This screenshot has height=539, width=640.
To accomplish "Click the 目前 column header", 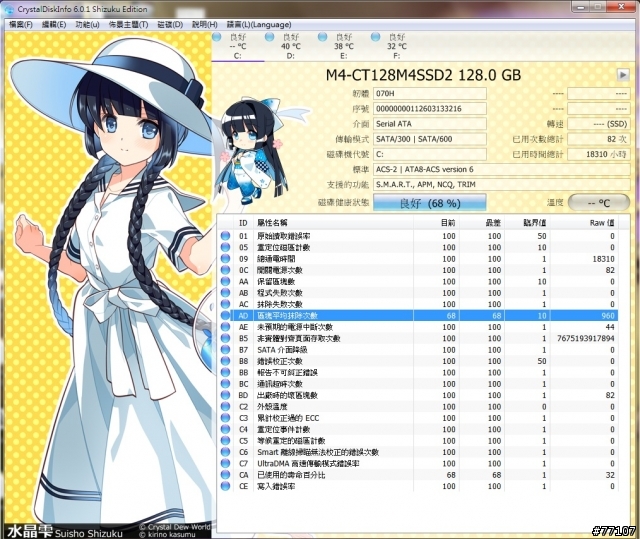I will click(436, 223).
